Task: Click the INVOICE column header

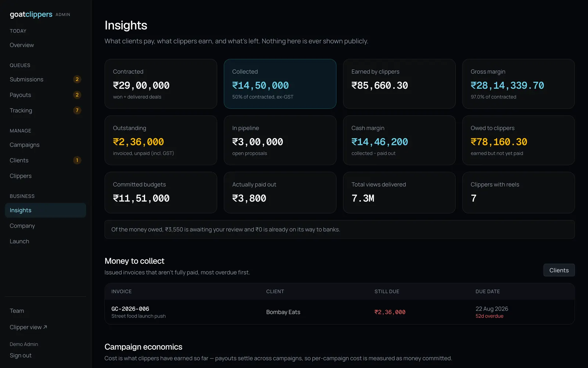Action: [x=121, y=291]
